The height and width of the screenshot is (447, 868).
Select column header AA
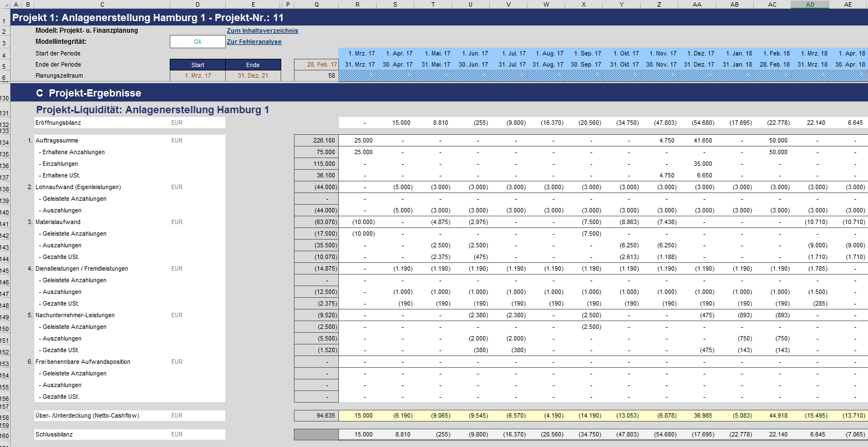point(697,4)
